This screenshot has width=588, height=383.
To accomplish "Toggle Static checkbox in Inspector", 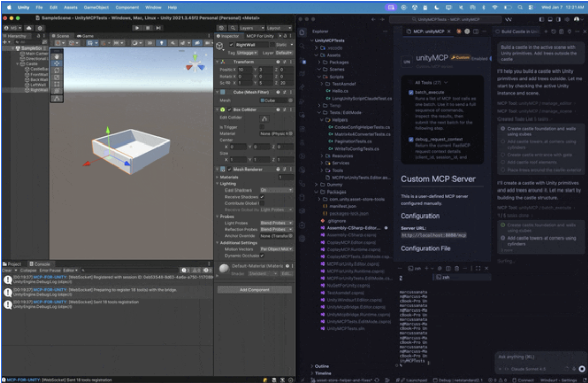I will click(x=273, y=45).
